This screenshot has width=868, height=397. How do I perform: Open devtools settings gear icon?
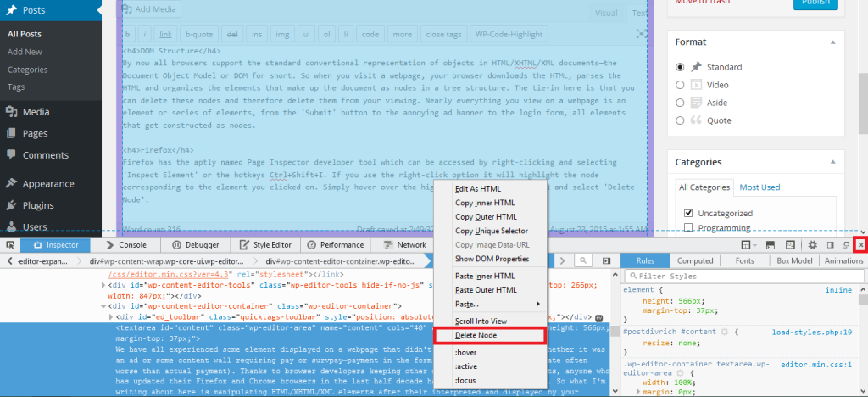(x=813, y=245)
